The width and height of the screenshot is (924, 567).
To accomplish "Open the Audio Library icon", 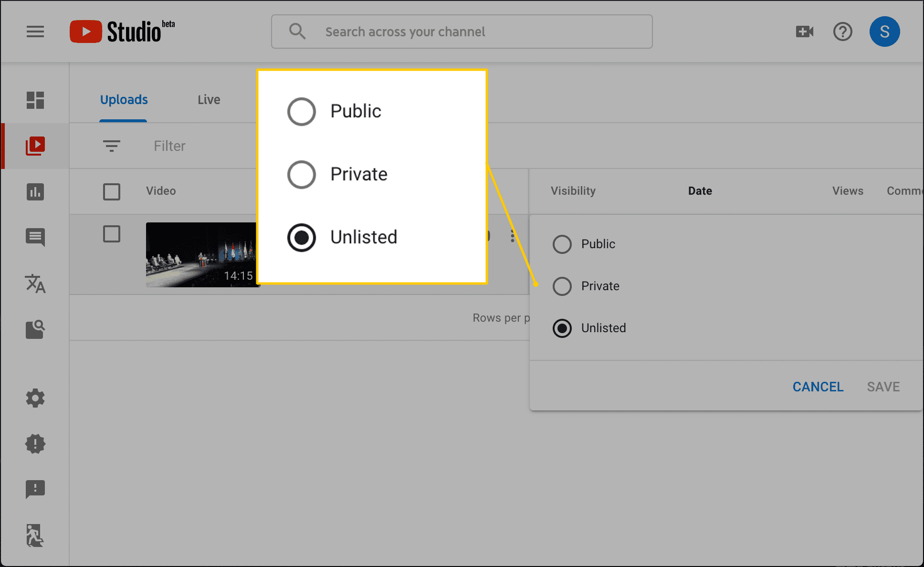I will coord(36,329).
